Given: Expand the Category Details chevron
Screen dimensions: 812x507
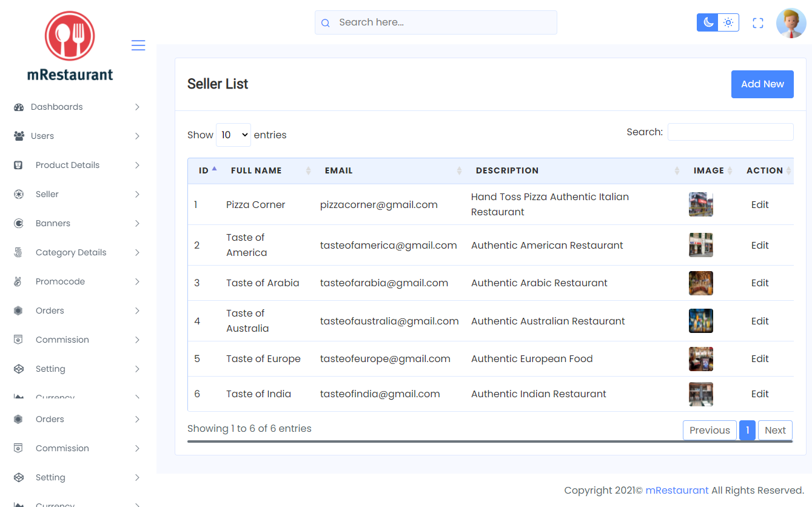Looking at the screenshot, I should click(137, 253).
